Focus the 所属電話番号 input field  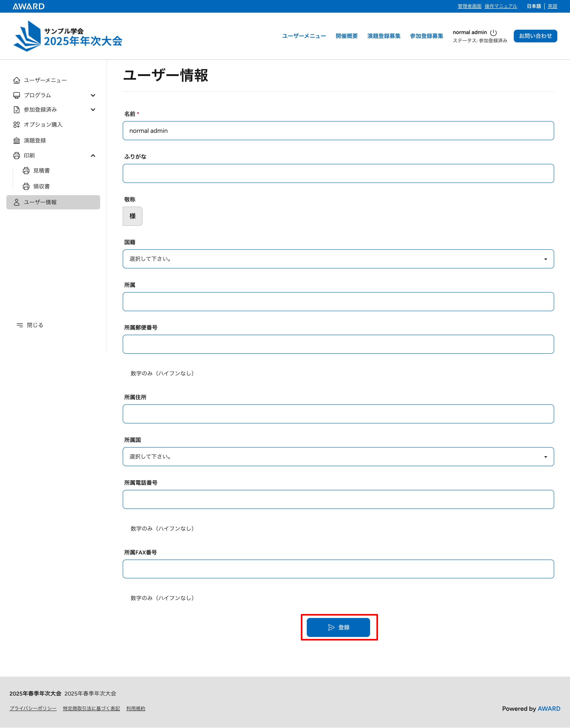338,499
